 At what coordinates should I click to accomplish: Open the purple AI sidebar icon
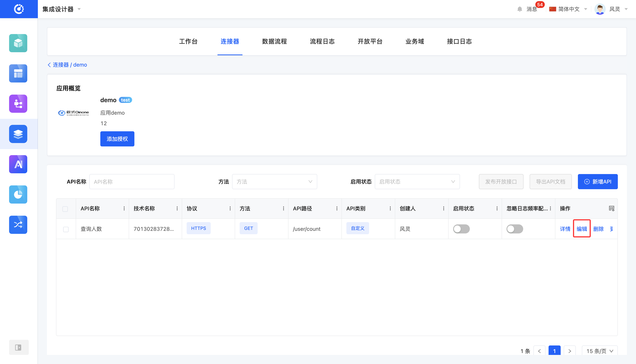click(18, 164)
